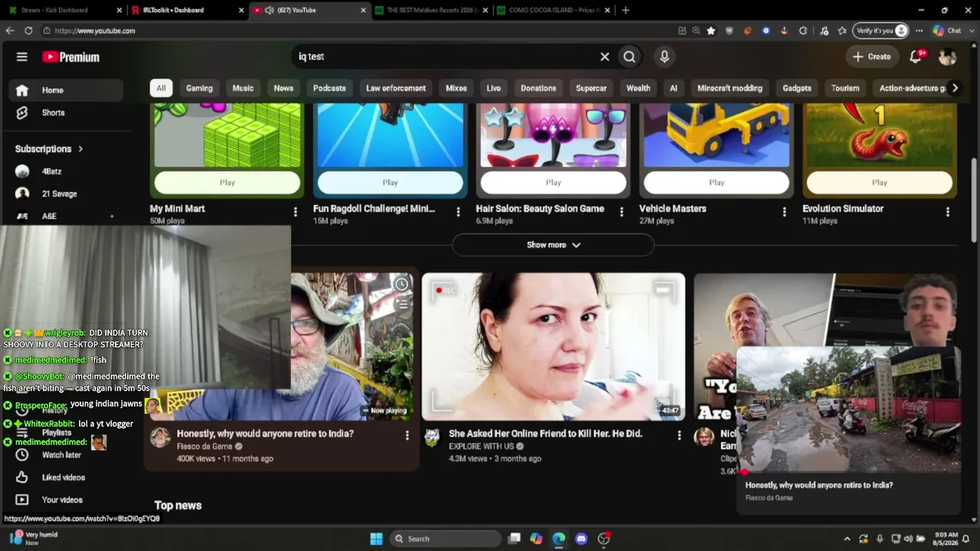
Task: Open options for 'She Asked Her Online Friend' video
Action: [x=679, y=435]
